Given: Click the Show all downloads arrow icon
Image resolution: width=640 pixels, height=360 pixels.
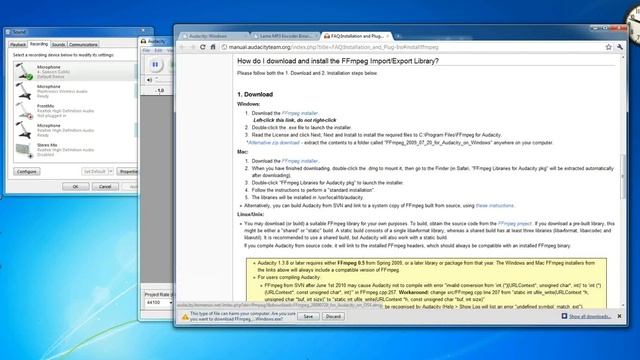Looking at the screenshot, I should 564,316.
